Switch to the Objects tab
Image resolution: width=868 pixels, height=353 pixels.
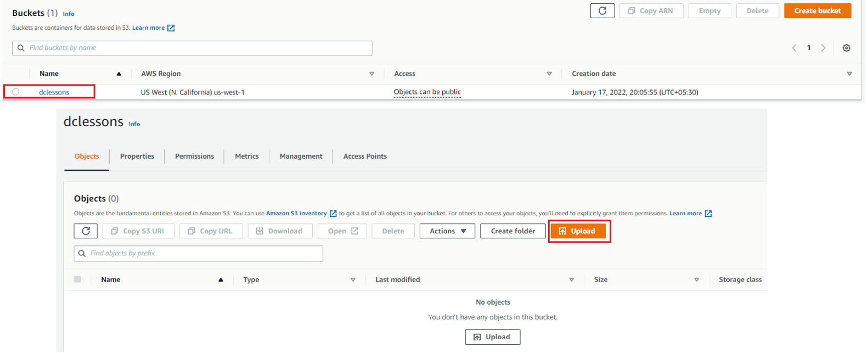(x=87, y=156)
